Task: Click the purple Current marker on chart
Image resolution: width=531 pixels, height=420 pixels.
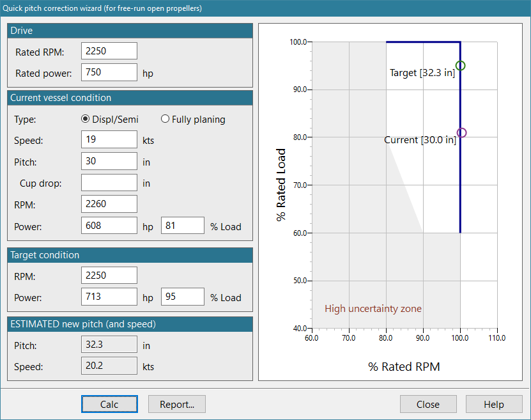Action: (462, 133)
